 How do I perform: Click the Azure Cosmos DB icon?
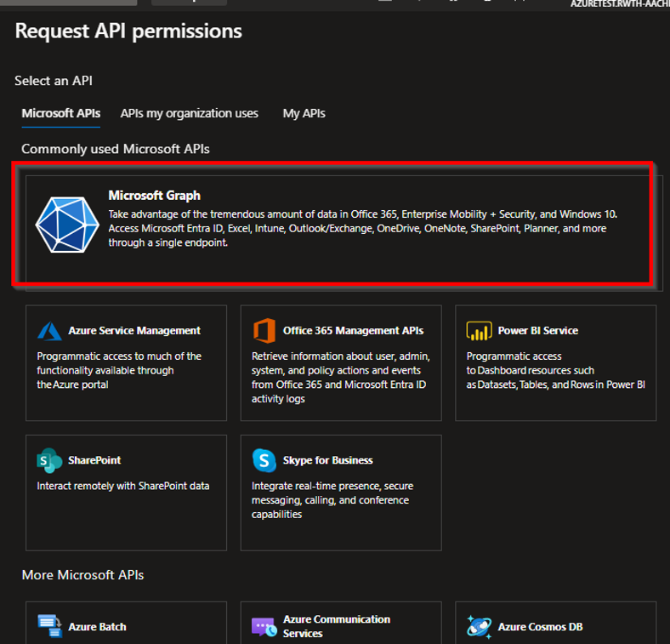coord(479,627)
